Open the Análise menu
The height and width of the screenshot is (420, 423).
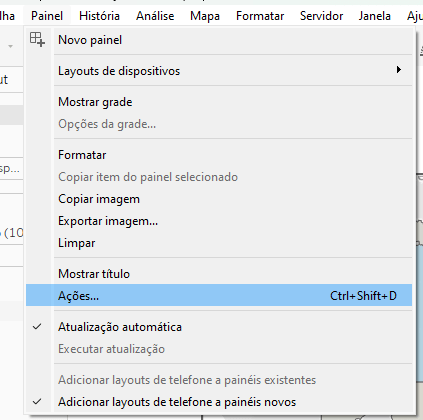pos(155,16)
